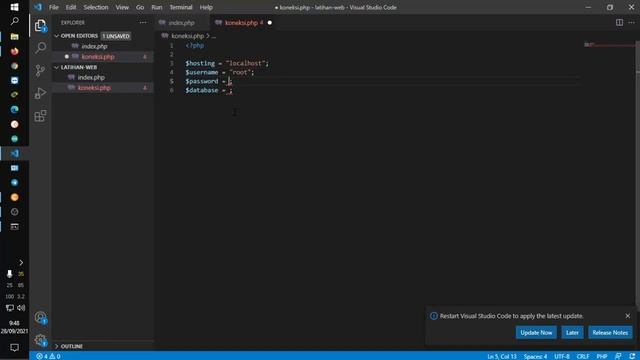Image resolution: width=640 pixels, height=360 pixels.
Task: Open the Run and Debug view
Action: [40, 93]
